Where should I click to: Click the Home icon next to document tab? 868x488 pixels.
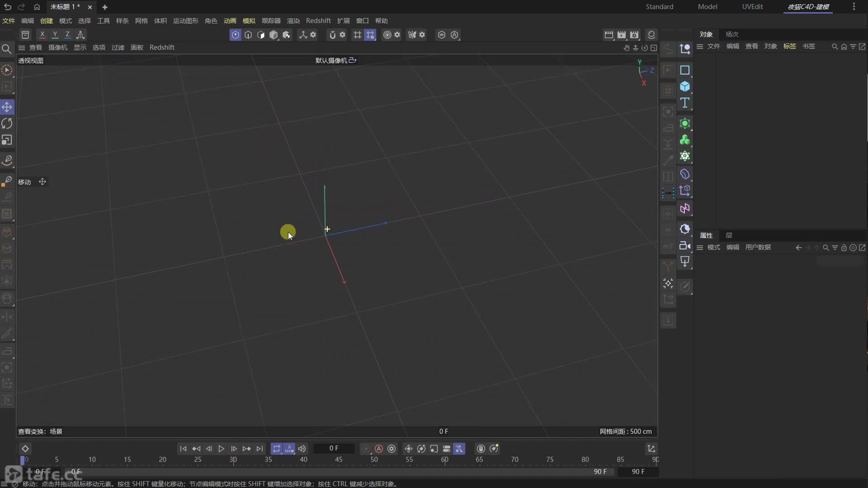pos(37,7)
